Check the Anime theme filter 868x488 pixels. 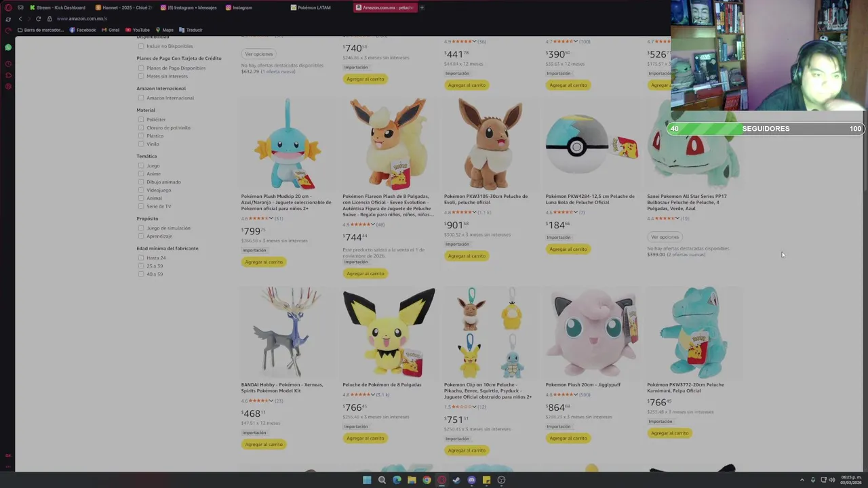141,174
